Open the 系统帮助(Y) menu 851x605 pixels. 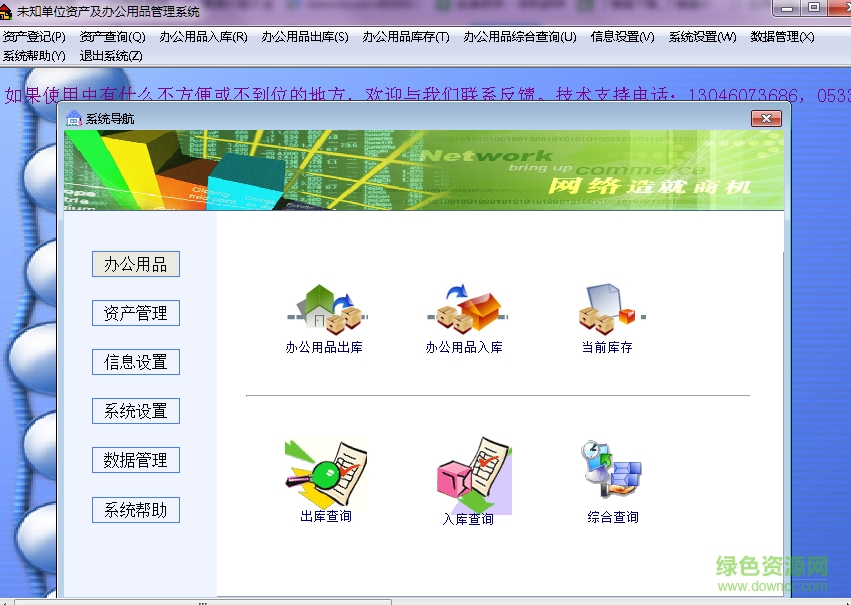[x=33, y=55]
